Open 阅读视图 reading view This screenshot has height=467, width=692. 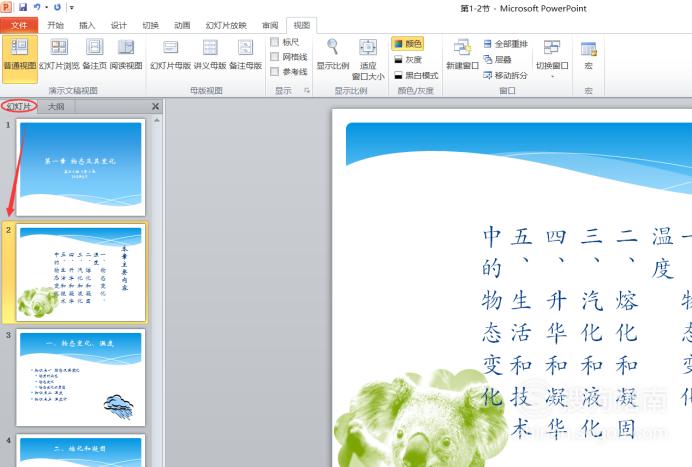click(x=126, y=54)
